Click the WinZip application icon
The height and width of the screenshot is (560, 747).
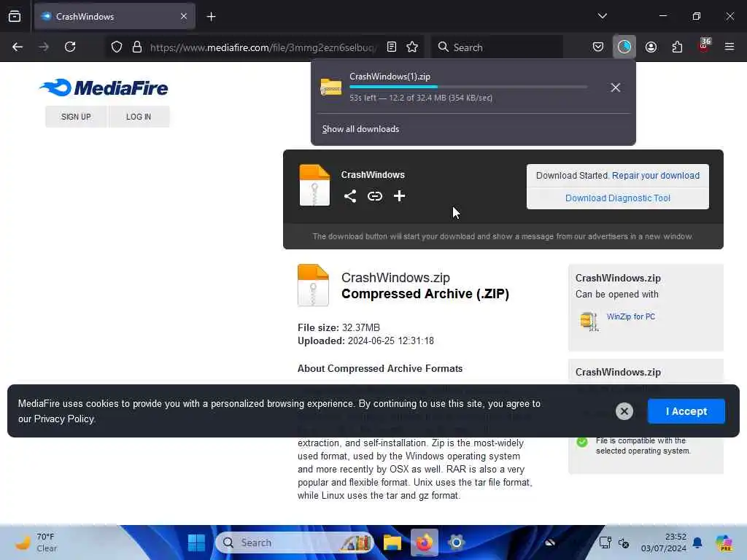coord(589,321)
